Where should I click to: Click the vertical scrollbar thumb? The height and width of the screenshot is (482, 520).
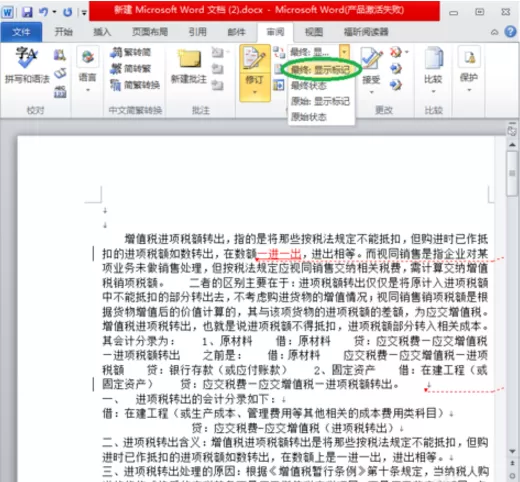click(512, 173)
